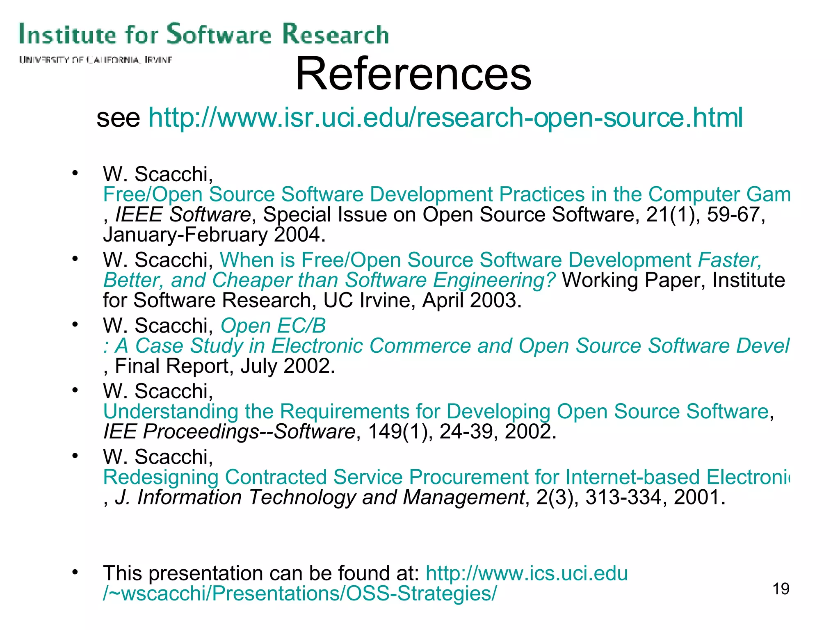The width and height of the screenshot is (840, 630).
Task: Open the isr.uci.edu research-open-source link
Action: point(445,118)
